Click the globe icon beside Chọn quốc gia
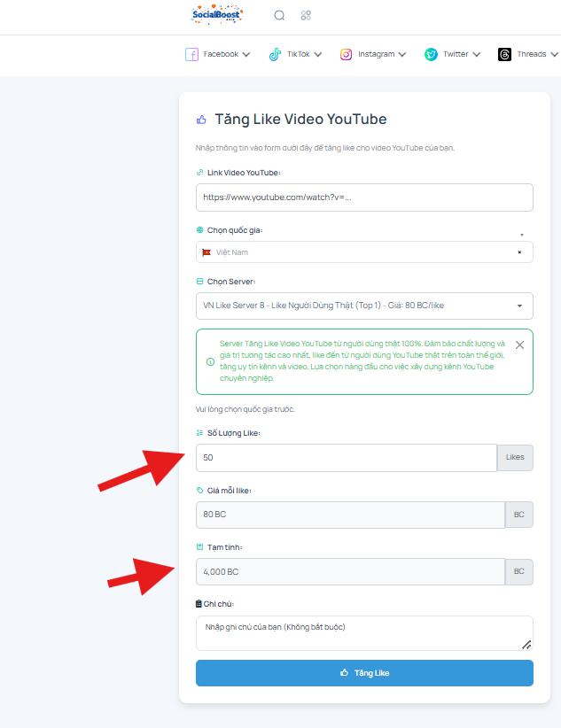 pos(200,229)
